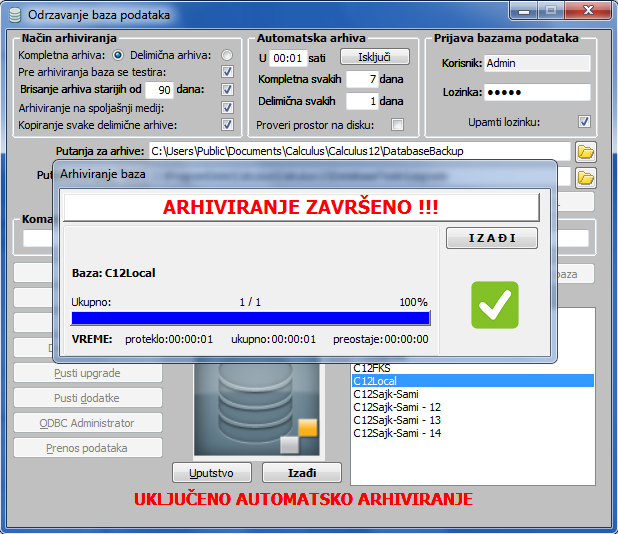Click the Arhiviranje baza dialog title
The height and width of the screenshot is (534, 618).
click(x=102, y=174)
